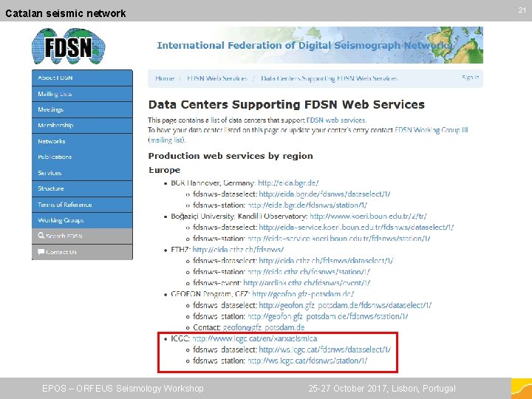The height and width of the screenshot is (399, 532).
Task: Open the GEOFON fdsnws-dataselect URL
Action: [345, 305]
